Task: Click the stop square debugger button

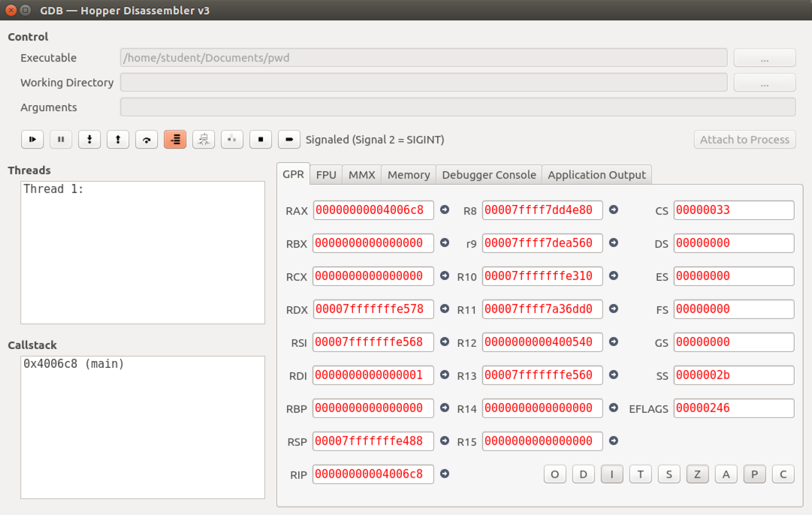Action: pos(261,140)
